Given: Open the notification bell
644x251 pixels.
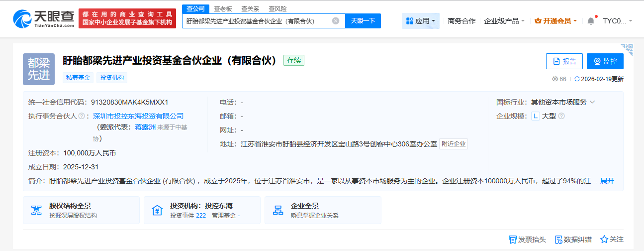Looking at the screenshot, I should 591,21.
